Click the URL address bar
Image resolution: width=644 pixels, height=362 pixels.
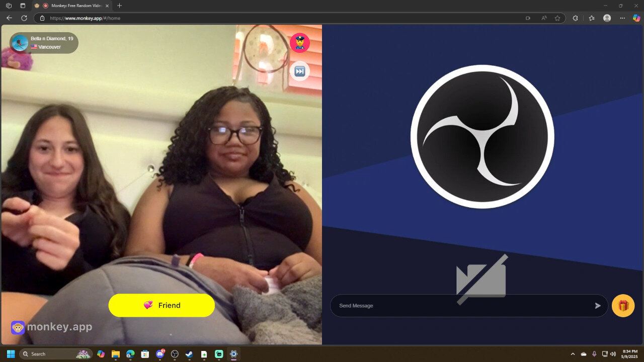(282, 18)
